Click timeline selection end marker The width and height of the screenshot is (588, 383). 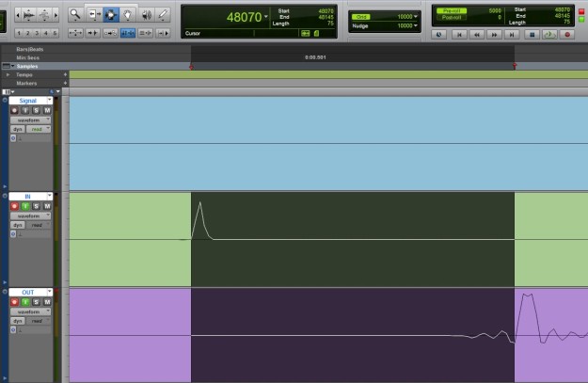[x=515, y=67]
